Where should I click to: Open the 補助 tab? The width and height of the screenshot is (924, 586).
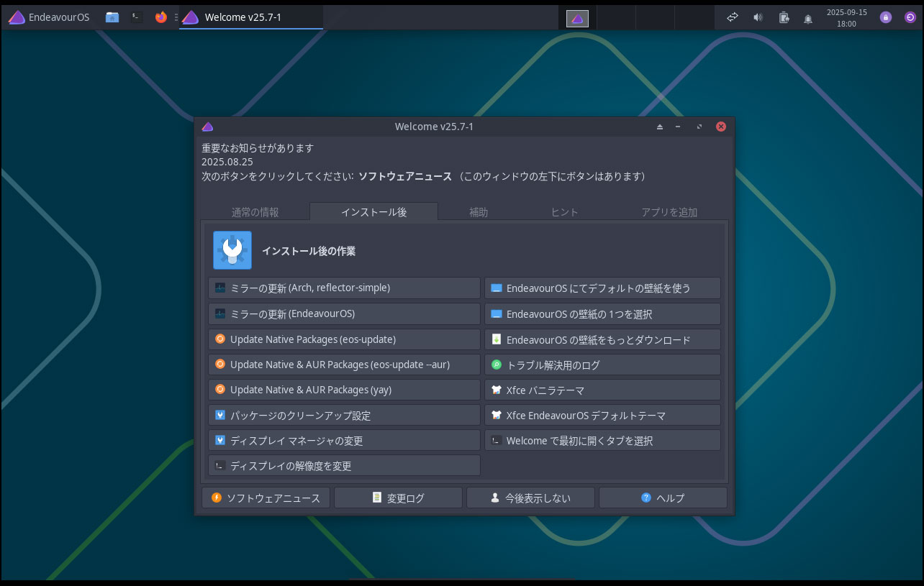pyautogui.click(x=479, y=212)
